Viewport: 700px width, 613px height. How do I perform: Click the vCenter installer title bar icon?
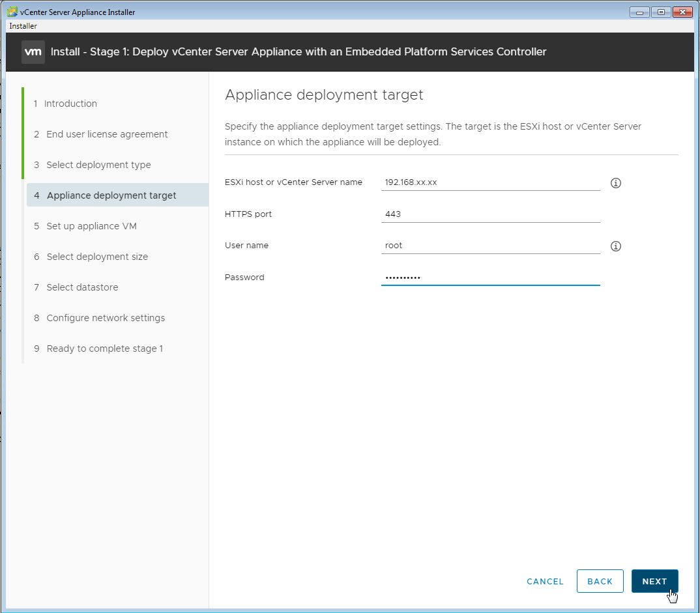(x=12, y=12)
